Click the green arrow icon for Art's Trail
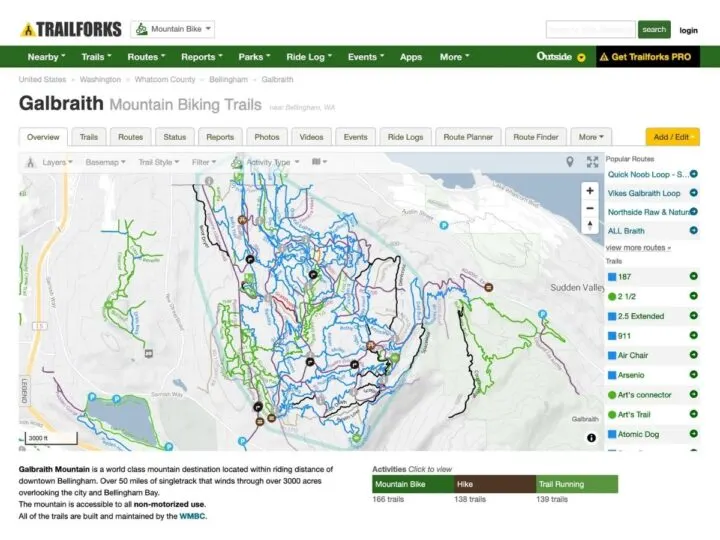 694,414
